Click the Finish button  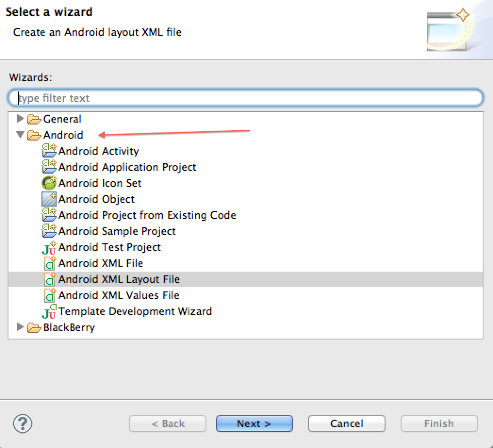click(439, 423)
